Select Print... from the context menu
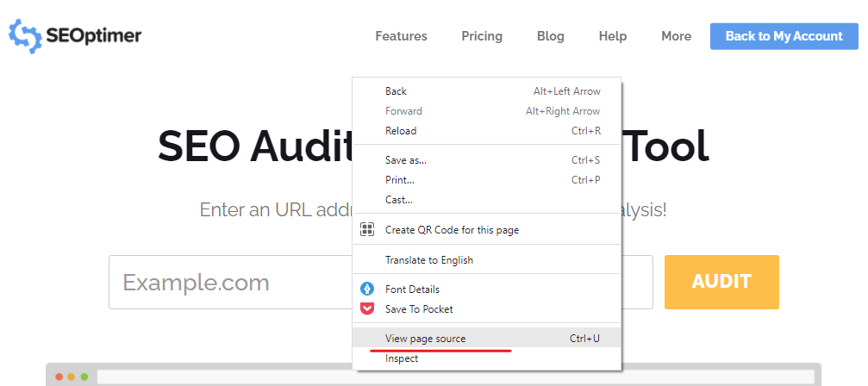868x386 pixels. (399, 180)
